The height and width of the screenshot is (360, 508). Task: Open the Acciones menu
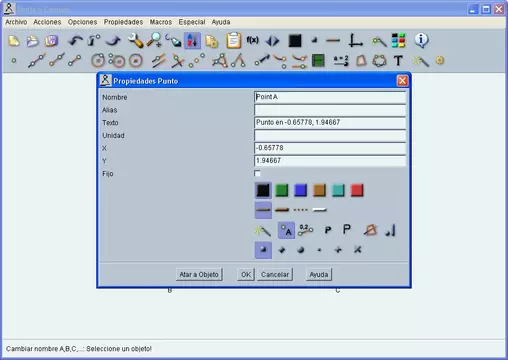click(x=47, y=22)
